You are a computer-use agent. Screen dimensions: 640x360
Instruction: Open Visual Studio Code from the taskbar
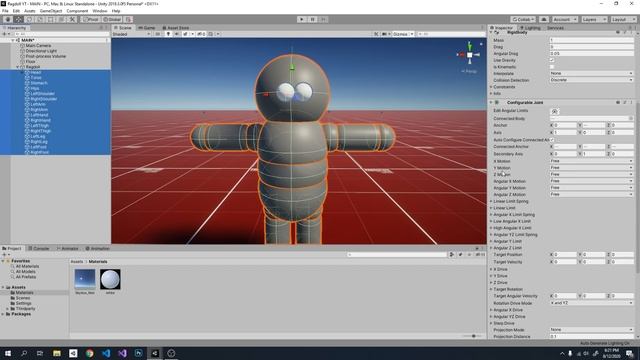pos(106,353)
